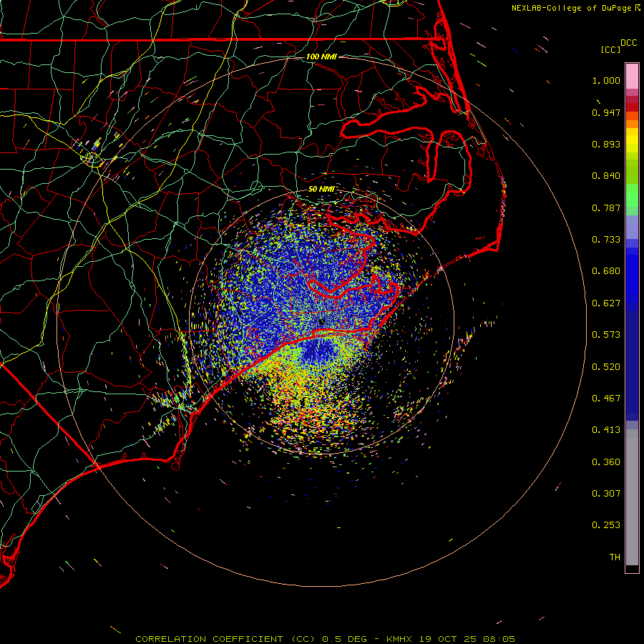Click the TH threshold label on legend
This screenshot has height=644, width=644.
click(x=615, y=557)
